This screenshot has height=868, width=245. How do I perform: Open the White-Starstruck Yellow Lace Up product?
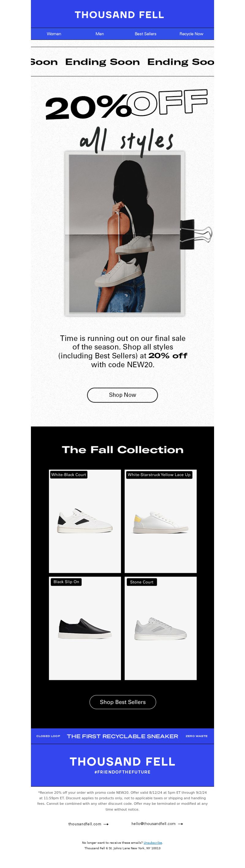coord(160,521)
